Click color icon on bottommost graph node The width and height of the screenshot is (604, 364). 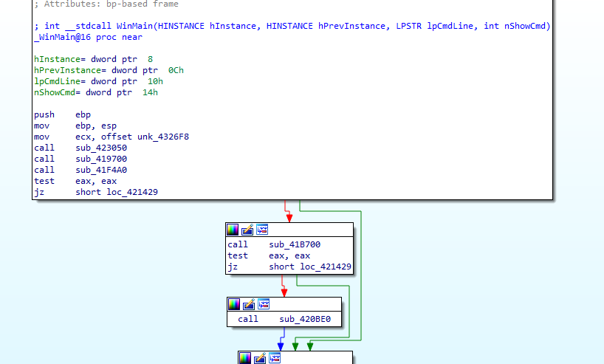(245, 358)
